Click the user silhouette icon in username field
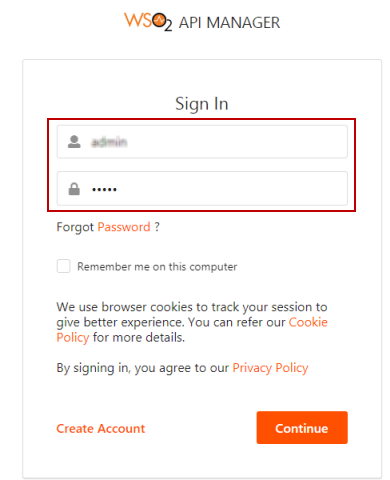The image size is (390, 480). point(74,142)
